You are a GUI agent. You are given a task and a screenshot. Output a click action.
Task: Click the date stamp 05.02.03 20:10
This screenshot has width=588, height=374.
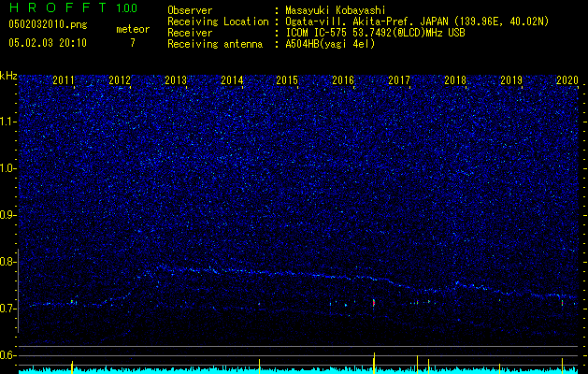pos(48,43)
